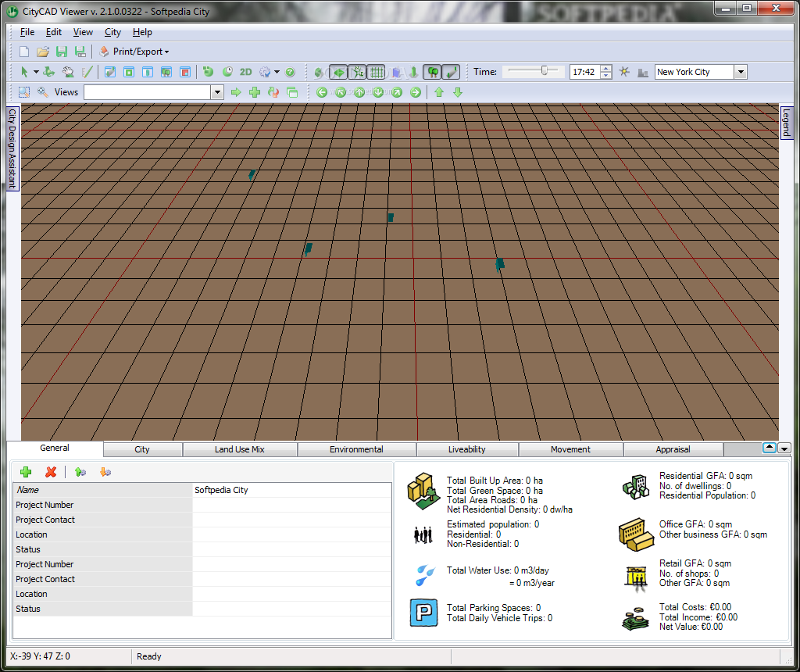Click the zoom window magnifier icon
800x672 pixels.
(x=24, y=92)
